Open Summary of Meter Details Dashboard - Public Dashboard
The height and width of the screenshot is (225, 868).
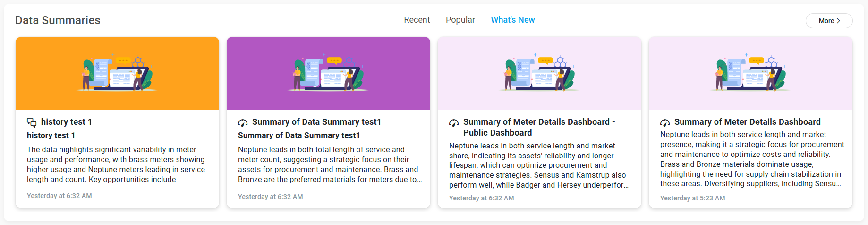[539, 127]
